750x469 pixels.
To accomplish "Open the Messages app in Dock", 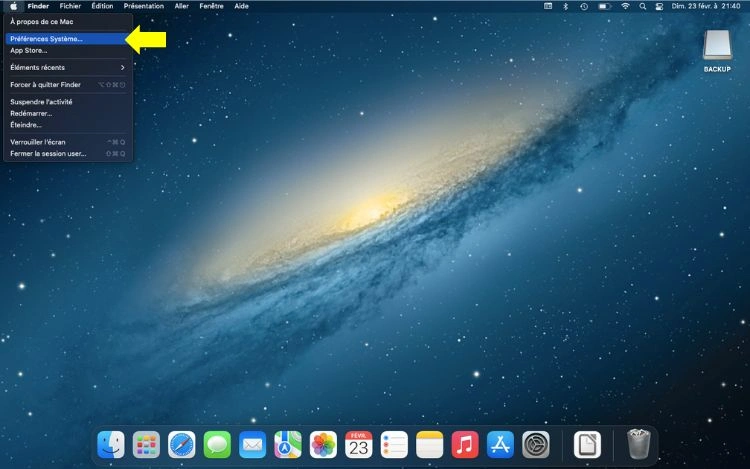I will coord(217,444).
